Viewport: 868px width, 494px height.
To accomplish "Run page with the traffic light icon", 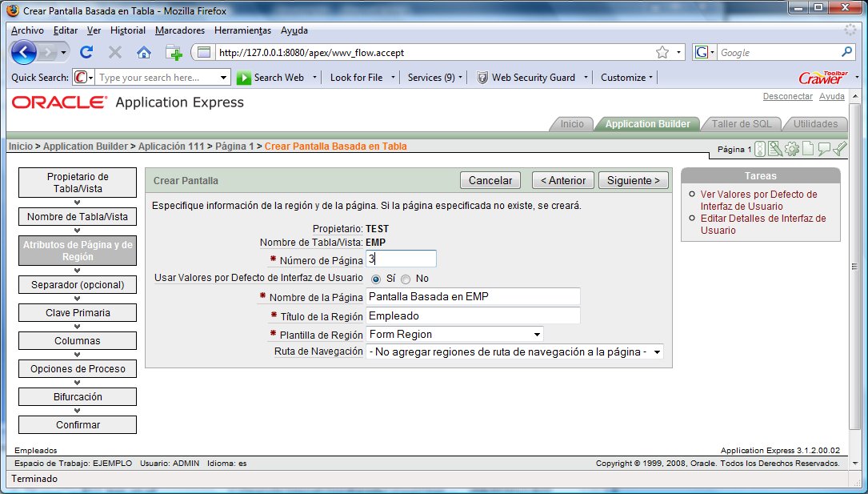I will pos(760,149).
